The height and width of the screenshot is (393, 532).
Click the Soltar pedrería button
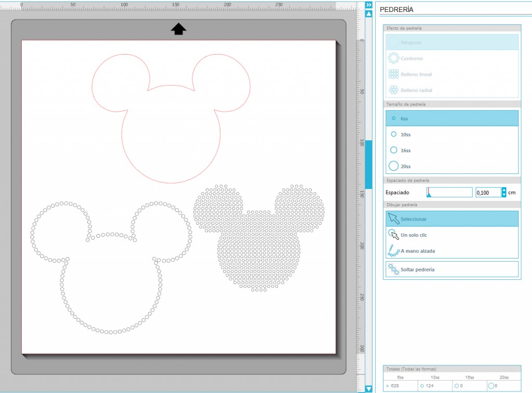[452, 269]
